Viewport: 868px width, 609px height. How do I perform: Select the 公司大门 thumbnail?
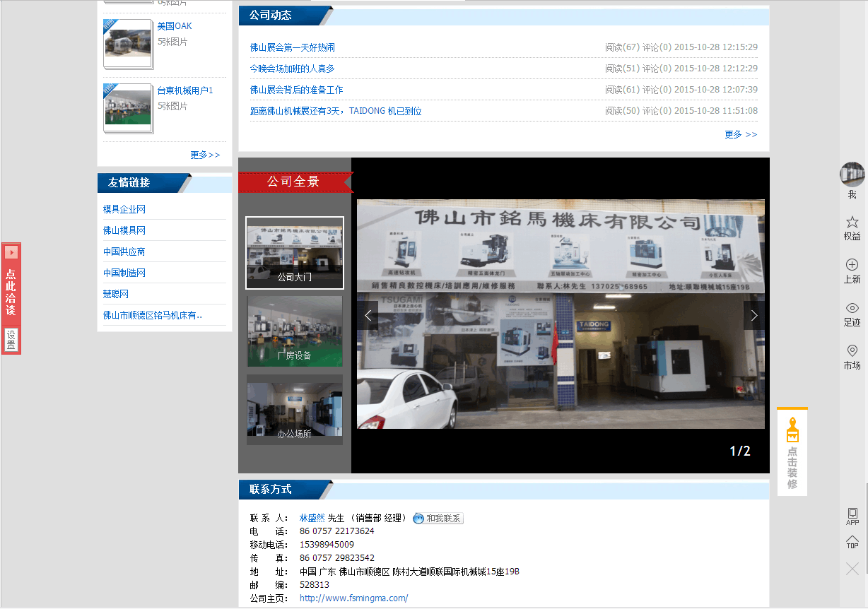tap(295, 253)
